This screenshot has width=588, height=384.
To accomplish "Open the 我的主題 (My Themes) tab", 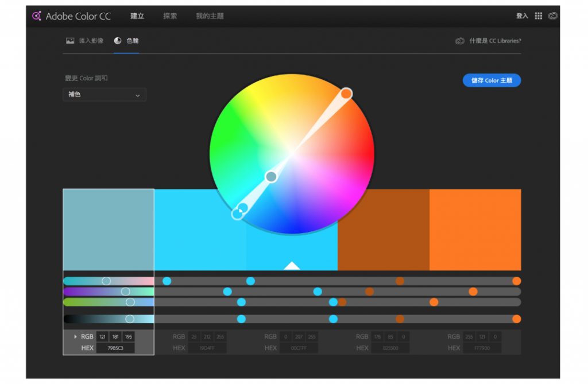I will pyautogui.click(x=210, y=15).
